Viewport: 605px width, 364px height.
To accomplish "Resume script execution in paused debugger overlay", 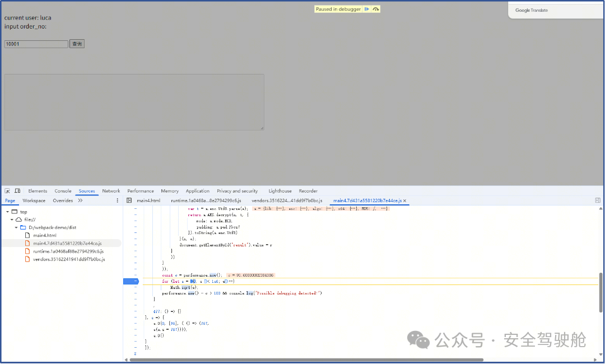I will click(366, 9).
